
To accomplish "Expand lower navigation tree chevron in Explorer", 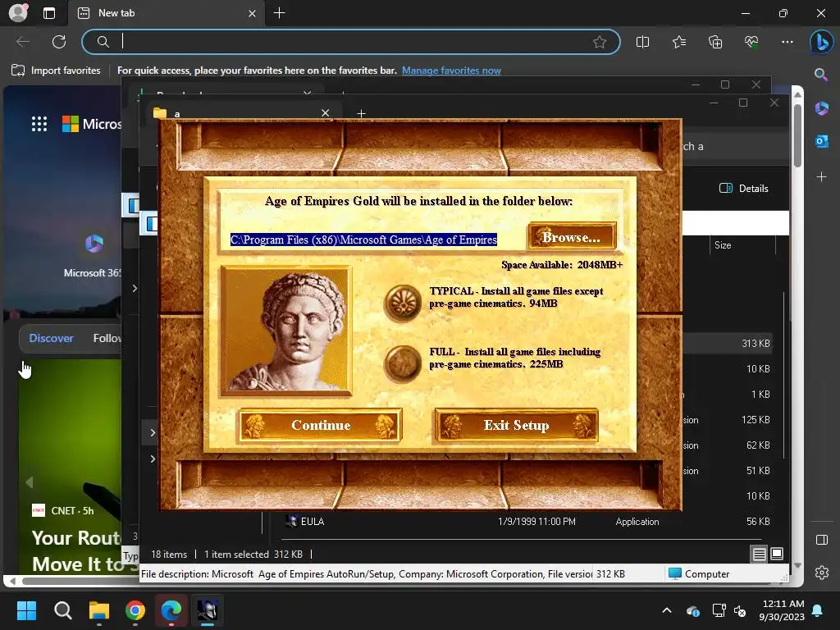I will (x=152, y=459).
